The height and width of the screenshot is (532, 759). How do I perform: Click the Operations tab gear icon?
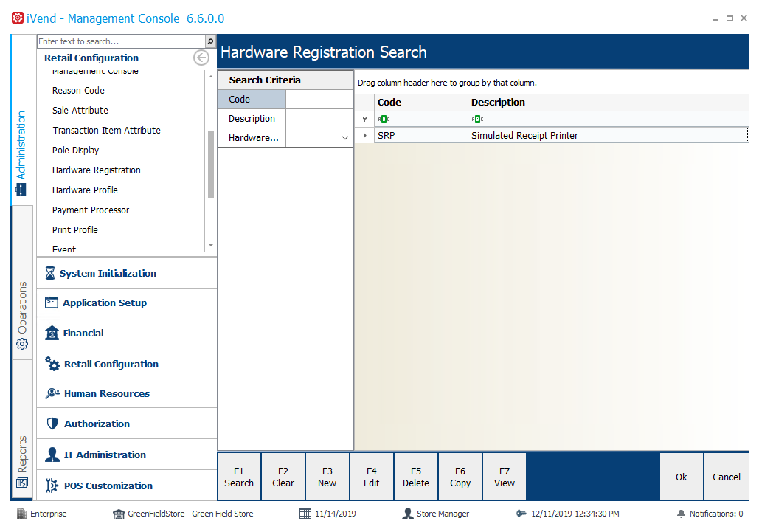point(22,344)
